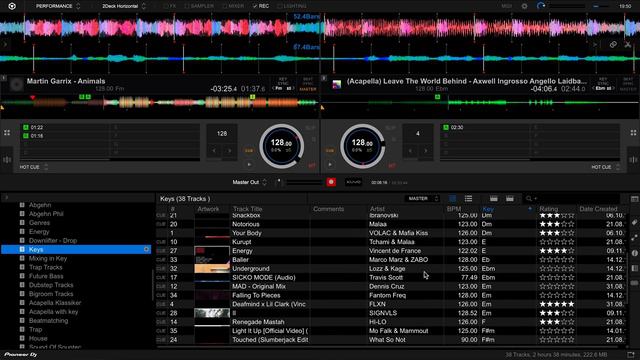
Task: Click deck 1 128.00 BPM jog wheel
Action: [281, 146]
